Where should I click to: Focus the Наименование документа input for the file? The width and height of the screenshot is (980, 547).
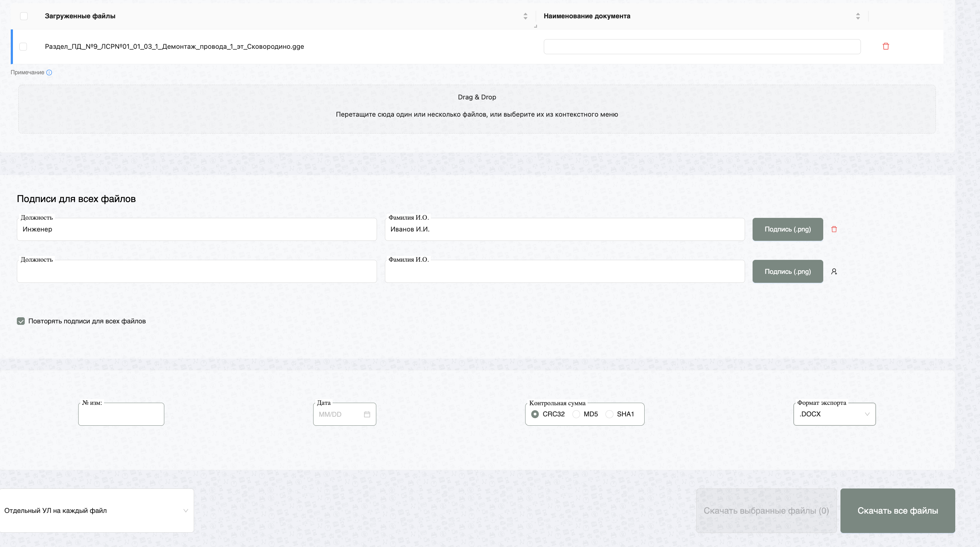tap(702, 46)
